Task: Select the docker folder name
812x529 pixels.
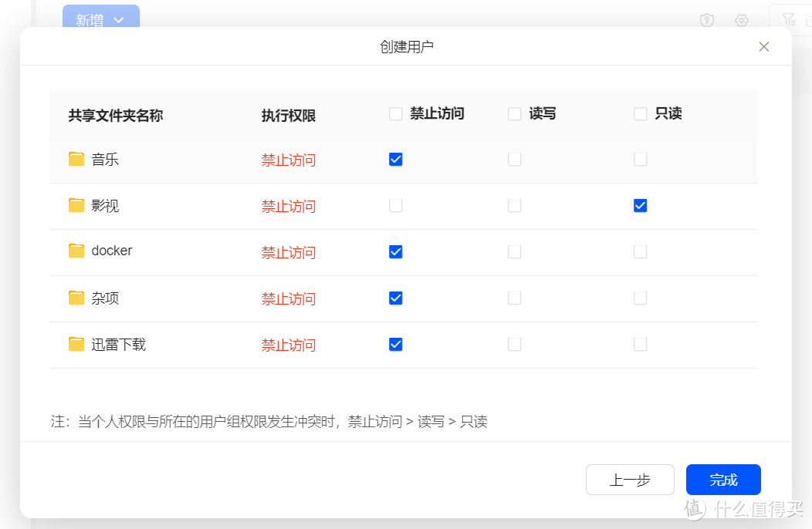Action: (112, 251)
